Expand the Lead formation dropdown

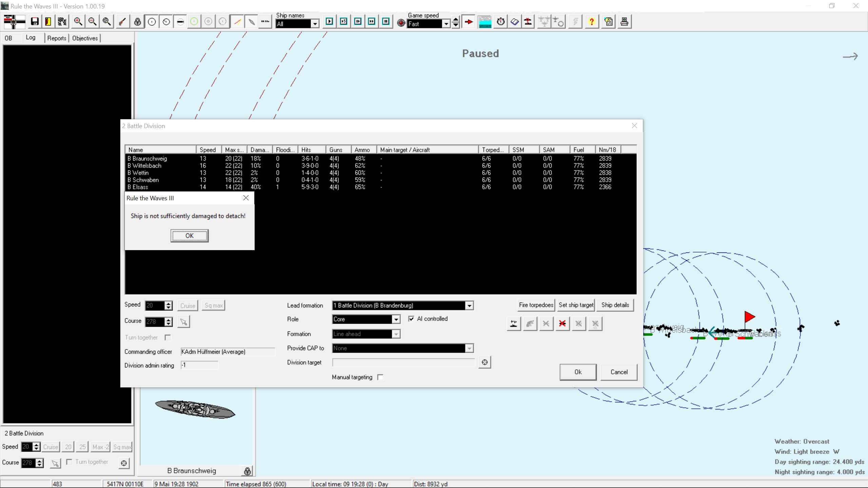click(469, 306)
